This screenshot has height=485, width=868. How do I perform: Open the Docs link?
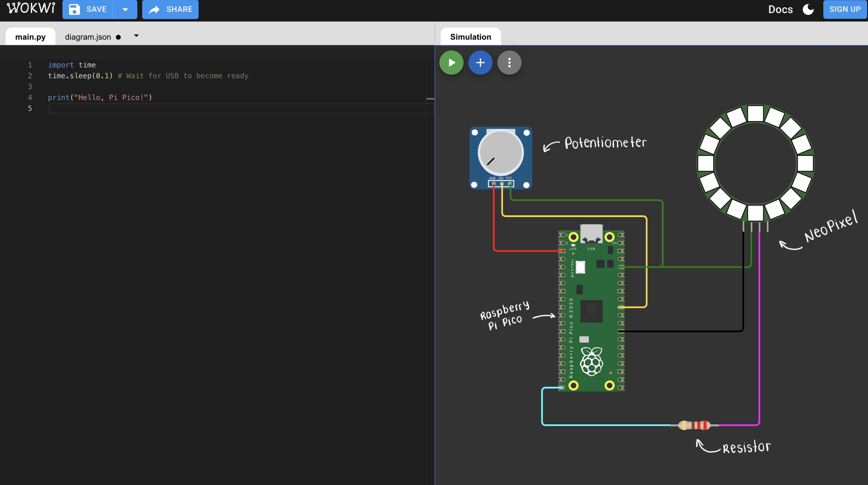pos(780,9)
